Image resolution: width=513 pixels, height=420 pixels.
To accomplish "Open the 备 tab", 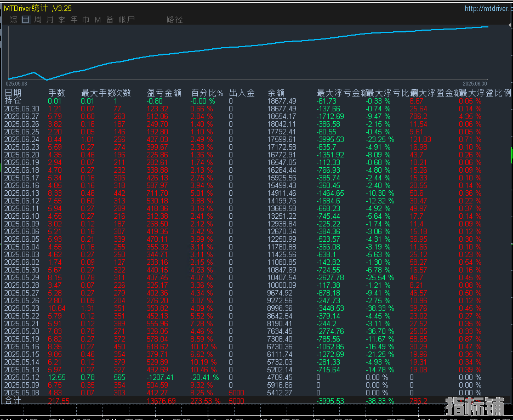I will (x=110, y=20).
